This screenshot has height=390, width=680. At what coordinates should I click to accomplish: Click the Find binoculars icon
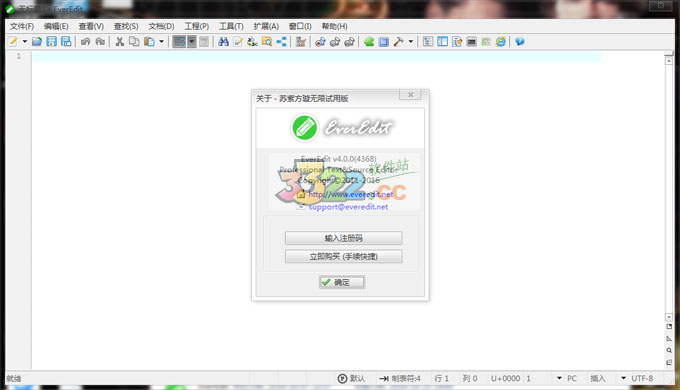click(223, 42)
